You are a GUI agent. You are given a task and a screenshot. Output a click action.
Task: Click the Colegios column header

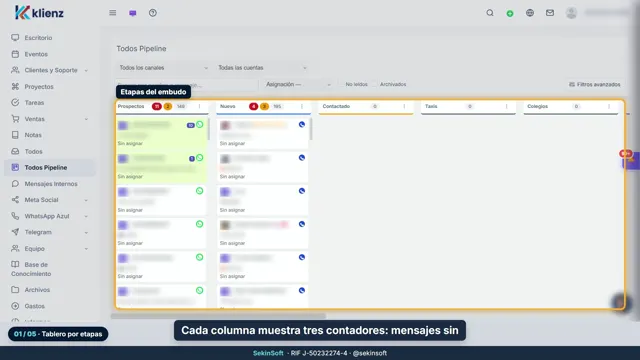pos(537,106)
